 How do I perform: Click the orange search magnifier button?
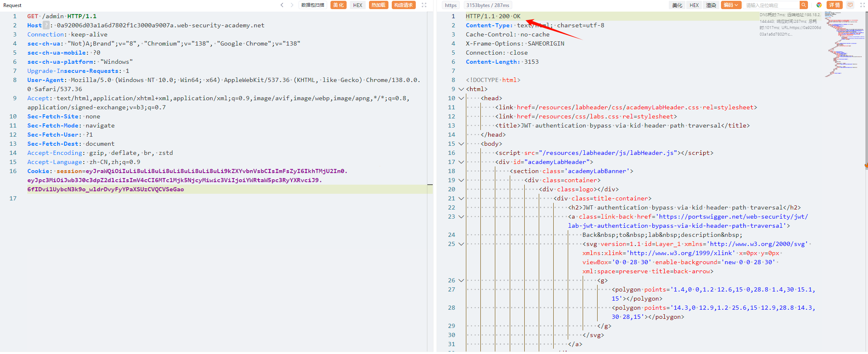tap(804, 5)
